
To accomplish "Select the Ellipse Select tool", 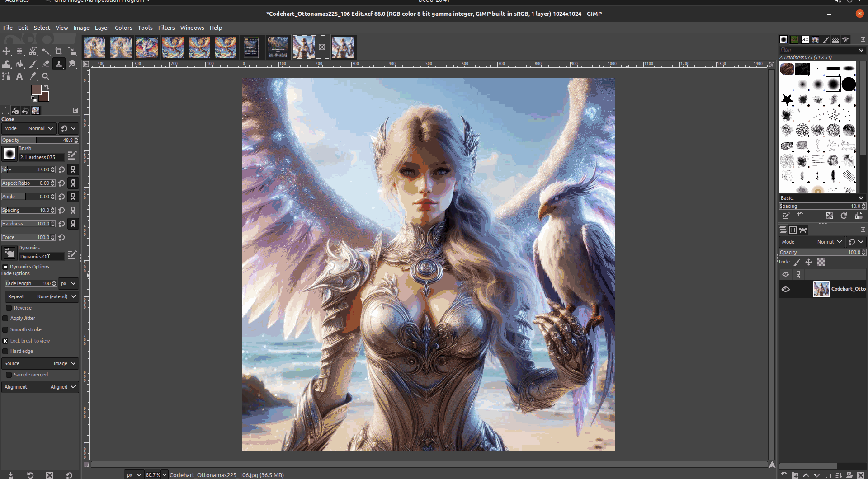I will click(19, 52).
